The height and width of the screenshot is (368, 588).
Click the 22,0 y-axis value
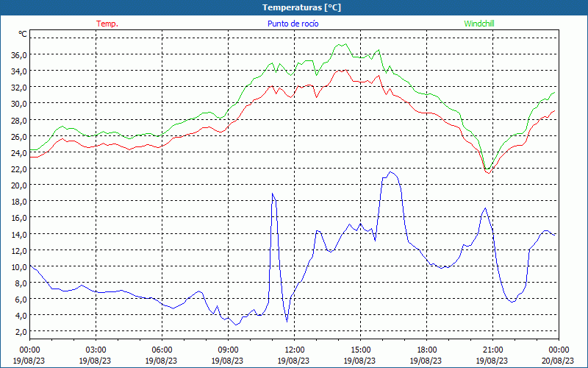[x=19, y=169]
